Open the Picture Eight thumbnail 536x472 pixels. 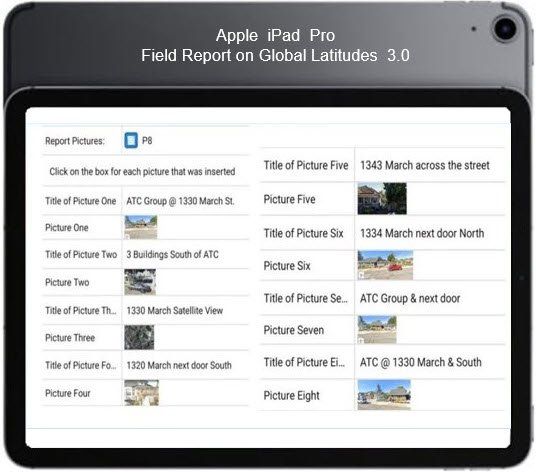tap(384, 395)
